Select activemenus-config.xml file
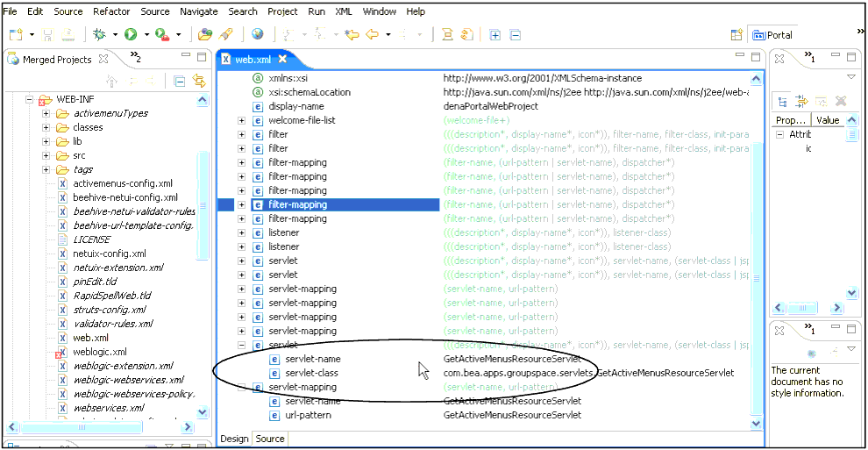Viewport: 868px width, 450px height. click(123, 183)
